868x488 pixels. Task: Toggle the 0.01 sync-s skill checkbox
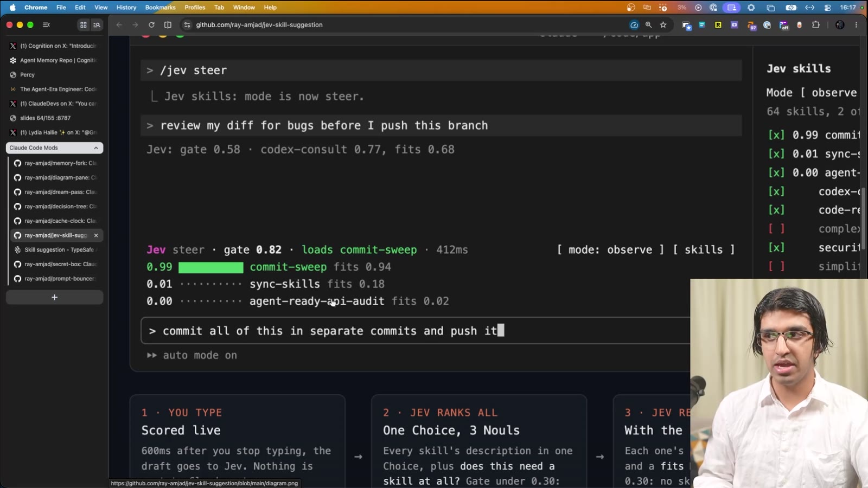pos(776,154)
